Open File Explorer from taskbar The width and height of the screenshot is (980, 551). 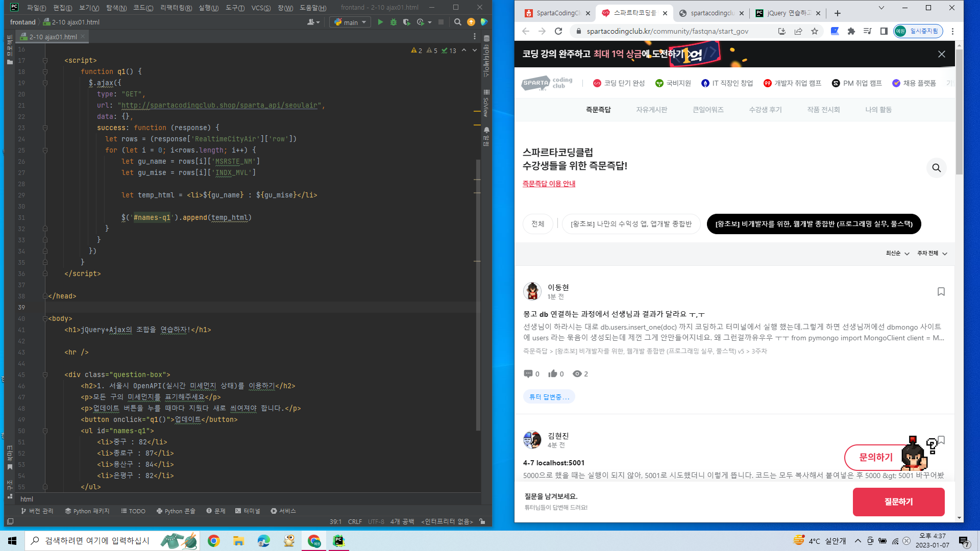click(x=238, y=541)
